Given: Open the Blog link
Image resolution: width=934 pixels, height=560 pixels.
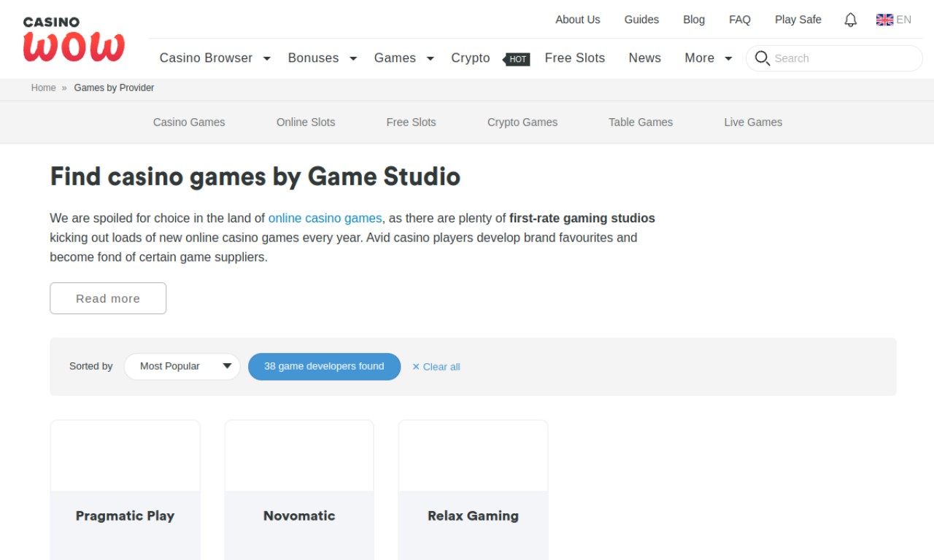Looking at the screenshot, I should point(694,20).
